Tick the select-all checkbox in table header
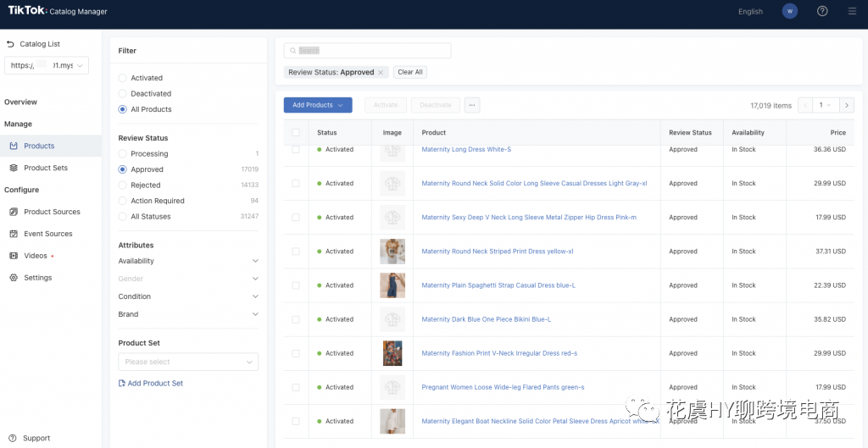 pyautogui.click(x=296, y=133)
